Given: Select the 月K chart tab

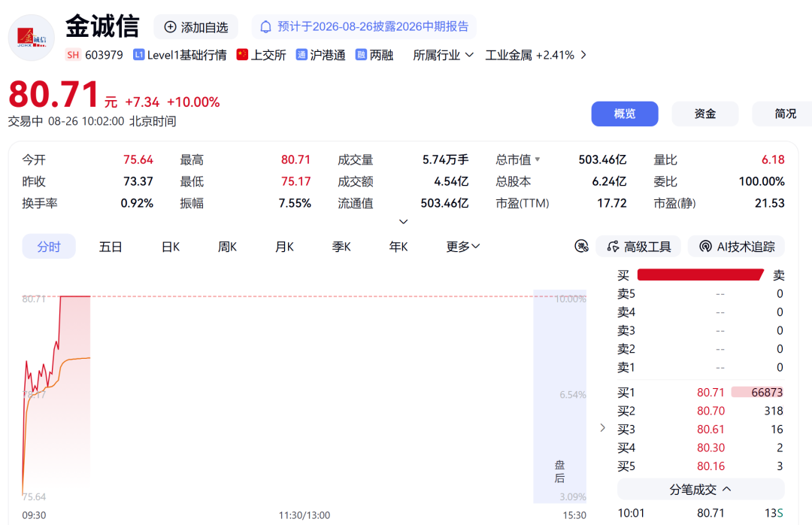Looking at the screenshot, I should (284, 247).
